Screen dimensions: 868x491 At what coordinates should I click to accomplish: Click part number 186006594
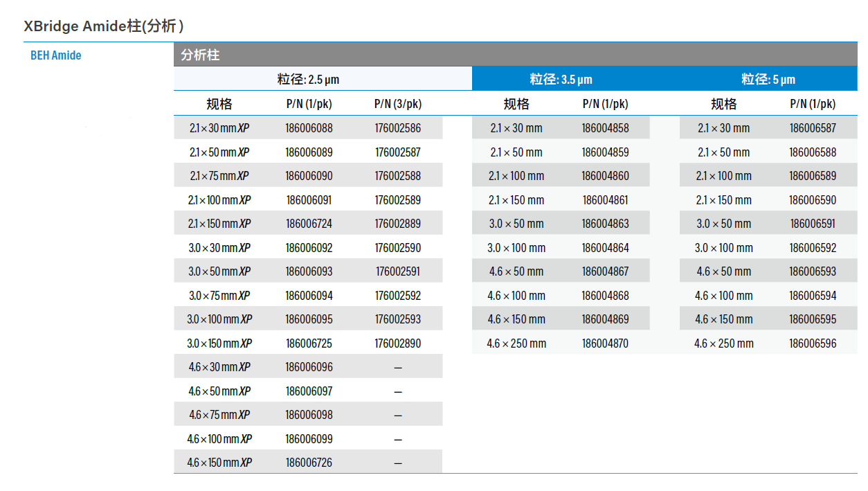(813, 296)
